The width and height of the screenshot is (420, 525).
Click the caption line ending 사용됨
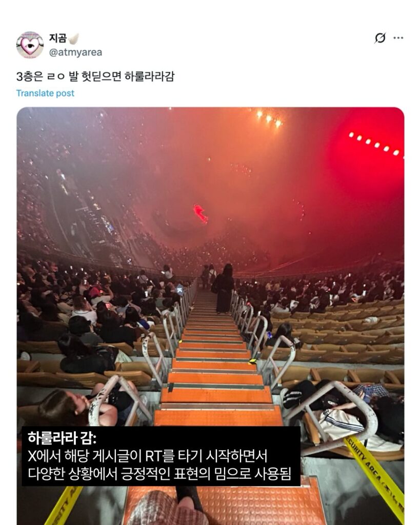(x=159, y=474)
